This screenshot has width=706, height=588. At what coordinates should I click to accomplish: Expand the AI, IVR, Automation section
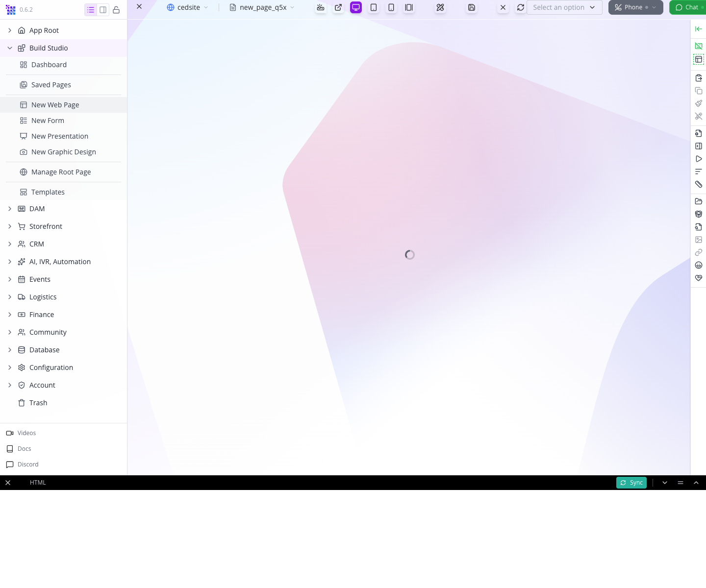10,262
